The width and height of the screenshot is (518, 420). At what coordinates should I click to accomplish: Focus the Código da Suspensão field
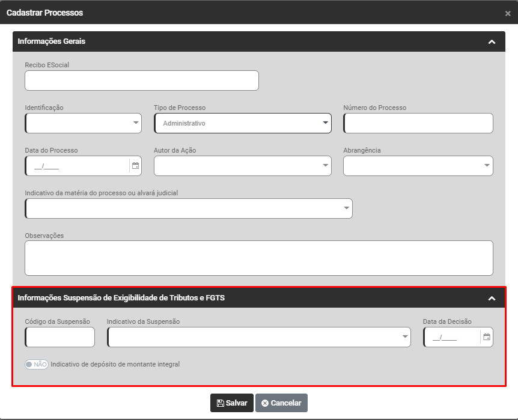[x=60, y=337]
